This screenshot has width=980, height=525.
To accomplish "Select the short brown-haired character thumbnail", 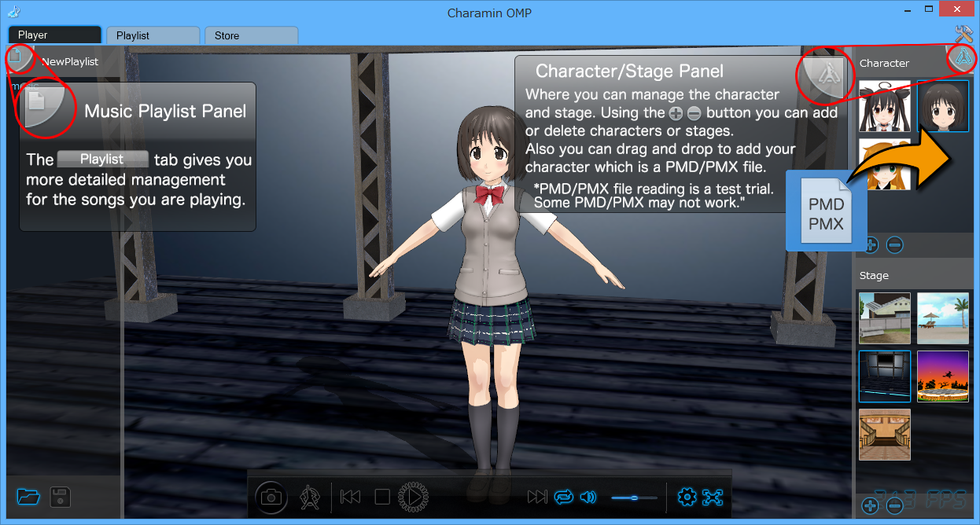I will coord(943,106).
